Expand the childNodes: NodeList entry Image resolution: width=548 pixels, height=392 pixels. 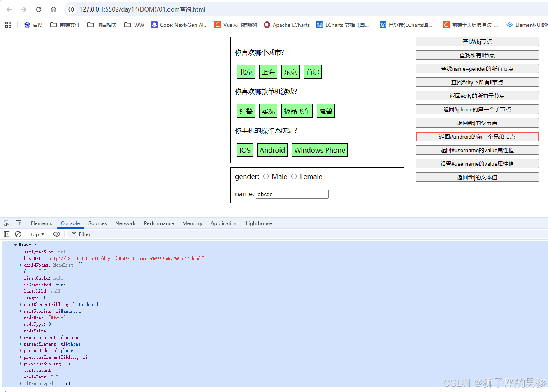[x=21, y=265]
